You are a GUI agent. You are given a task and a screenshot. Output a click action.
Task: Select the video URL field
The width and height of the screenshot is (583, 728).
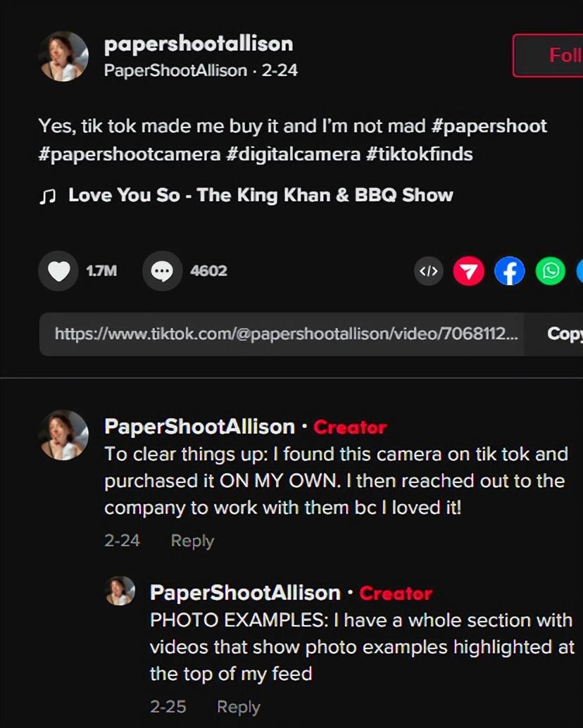[281, 334]
